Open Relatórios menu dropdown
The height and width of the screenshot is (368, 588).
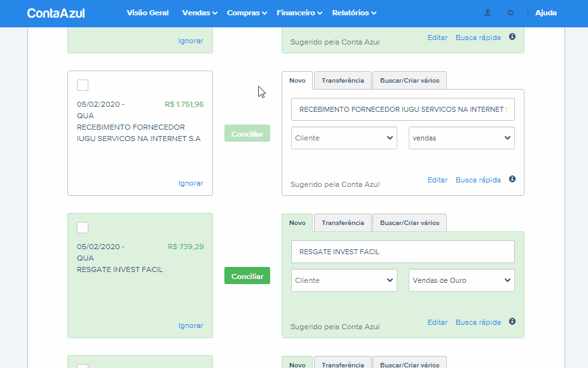click(x=354, y=13)
